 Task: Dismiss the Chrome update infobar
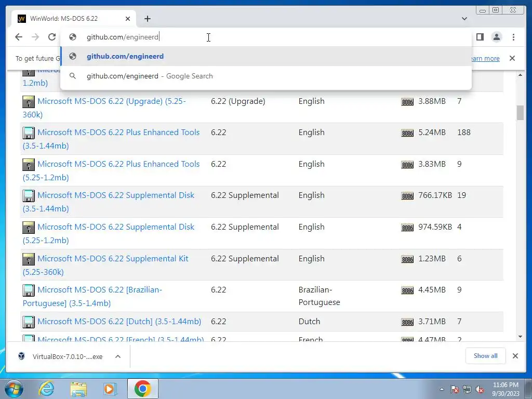point(512,58)
